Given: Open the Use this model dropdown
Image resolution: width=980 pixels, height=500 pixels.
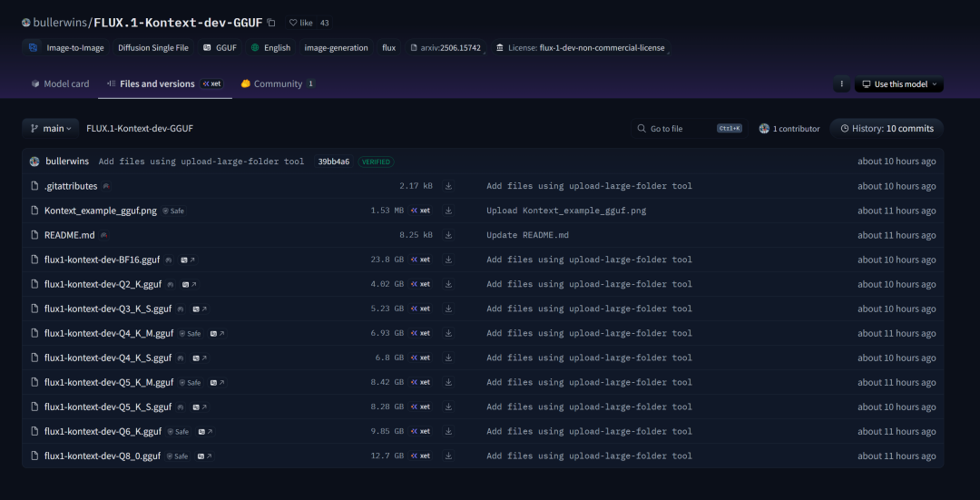Looking at the screenshot, I should 898,83.
